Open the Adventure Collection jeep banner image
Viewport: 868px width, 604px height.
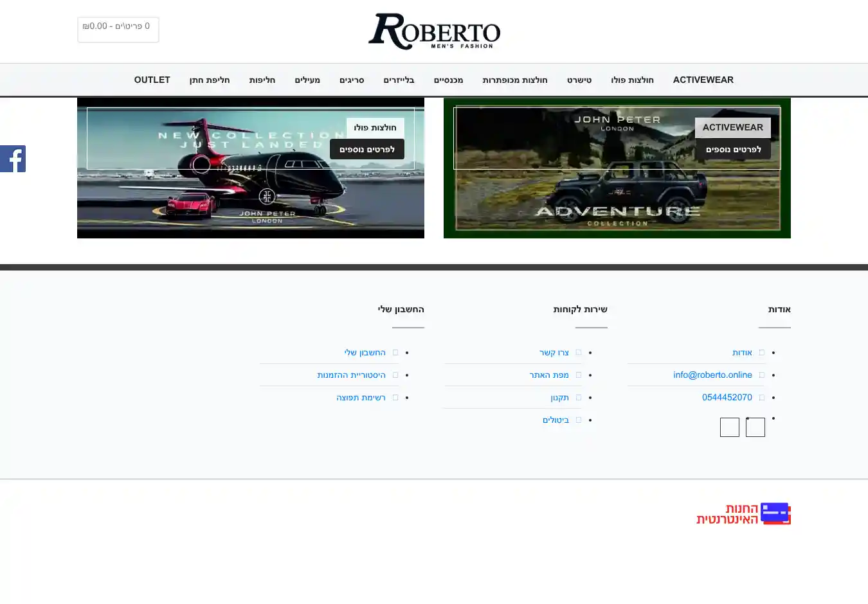click(x=617, y=199)
